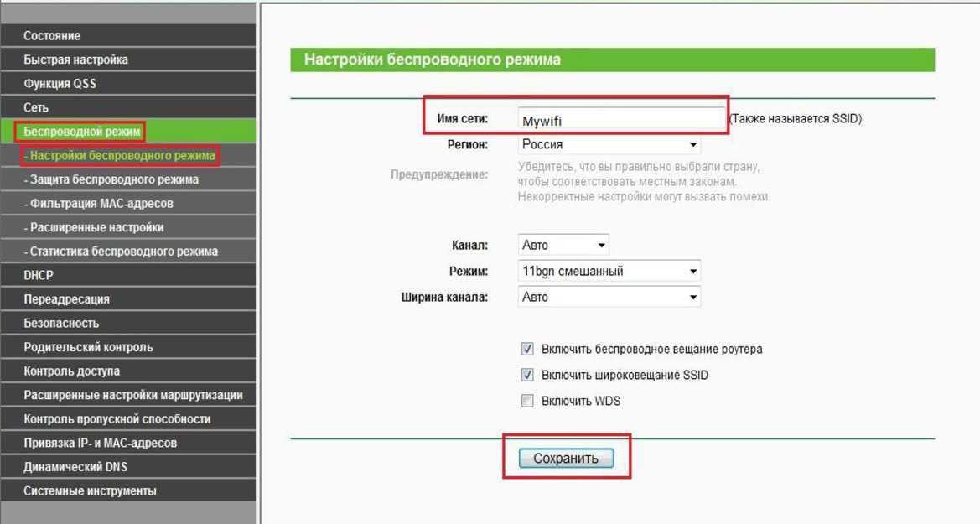Viewport: 980px width, 524px height.
Task: Toggle wireless router broadcasting checkbox
Action: coord(527,350)
